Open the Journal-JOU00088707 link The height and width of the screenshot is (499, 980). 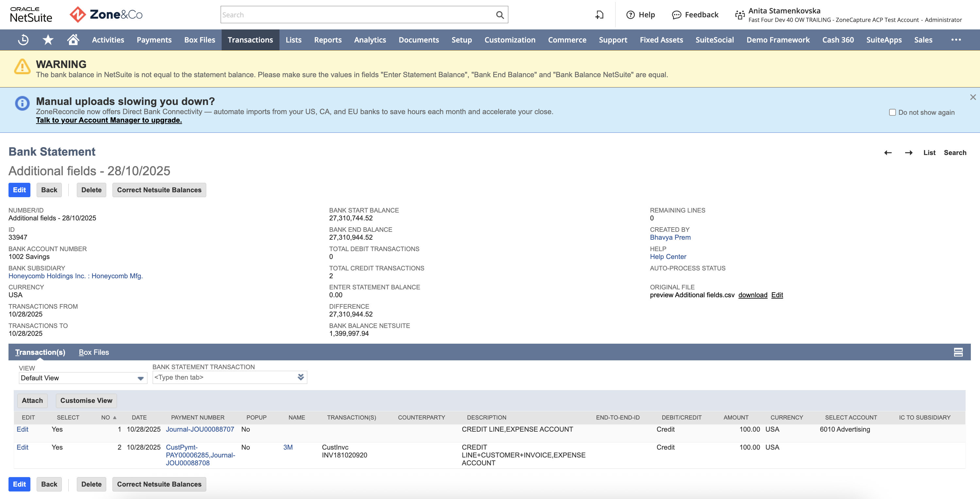tap(200, 429)
